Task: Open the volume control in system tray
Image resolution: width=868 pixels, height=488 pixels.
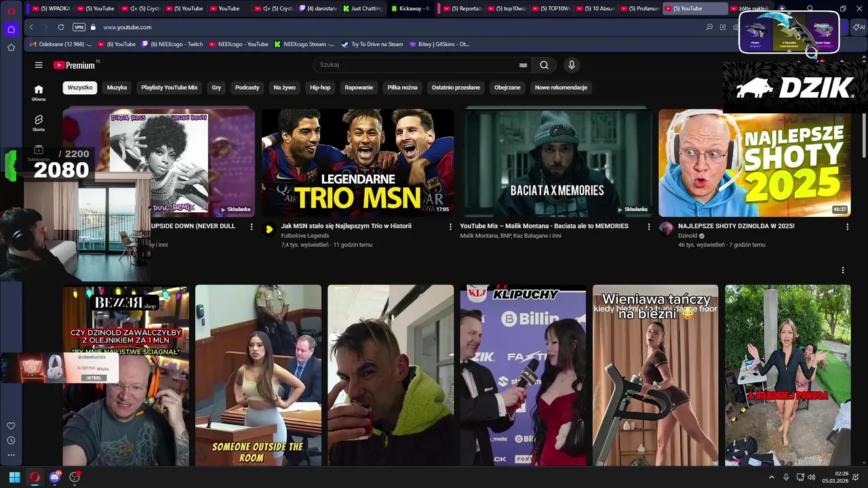Action: pyautogui.click(x=811, y=477)
